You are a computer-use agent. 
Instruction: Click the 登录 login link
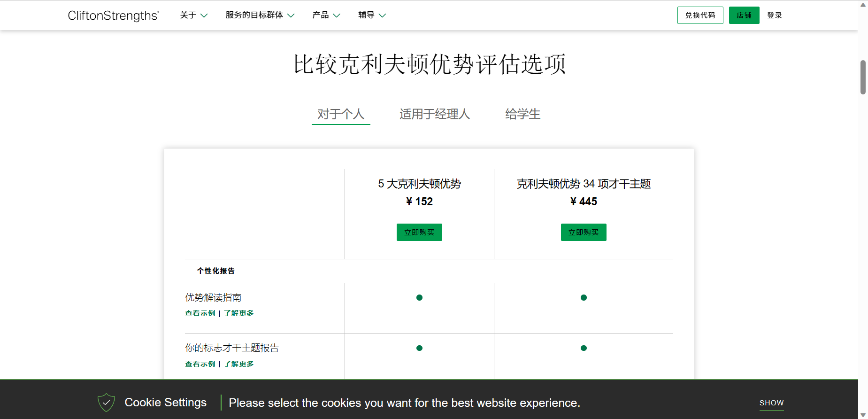[x=775, y=16]
